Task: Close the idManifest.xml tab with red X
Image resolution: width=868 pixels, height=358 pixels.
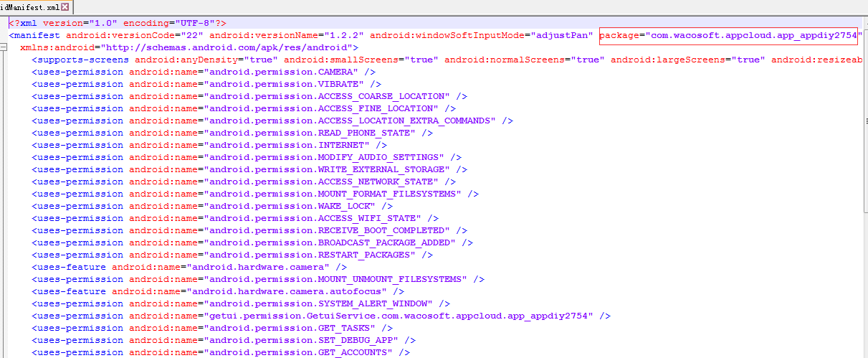Action: [66, 7]
